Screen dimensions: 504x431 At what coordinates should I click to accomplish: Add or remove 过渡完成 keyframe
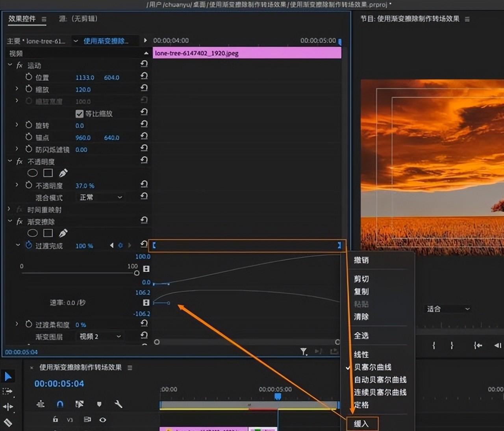[120, 245]
